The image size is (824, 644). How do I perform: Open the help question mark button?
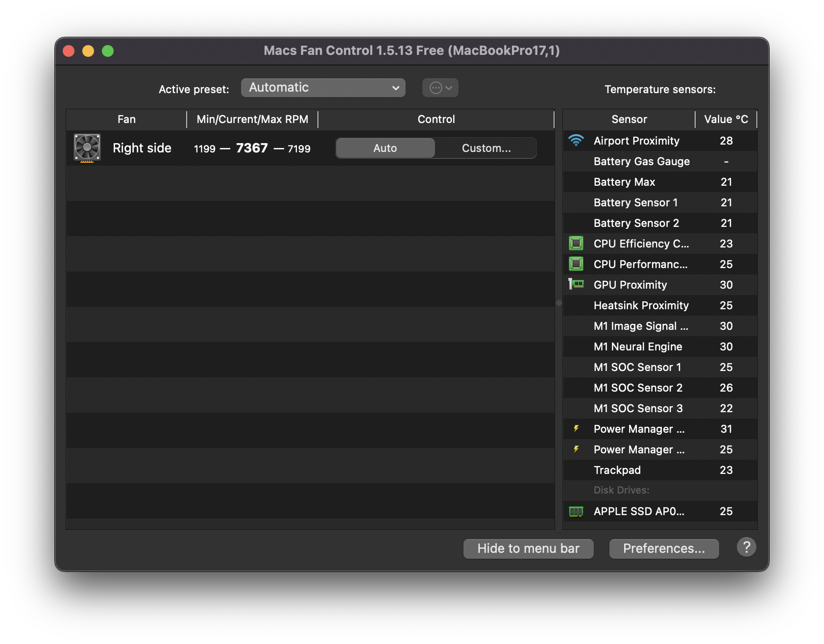pos(746,547)
